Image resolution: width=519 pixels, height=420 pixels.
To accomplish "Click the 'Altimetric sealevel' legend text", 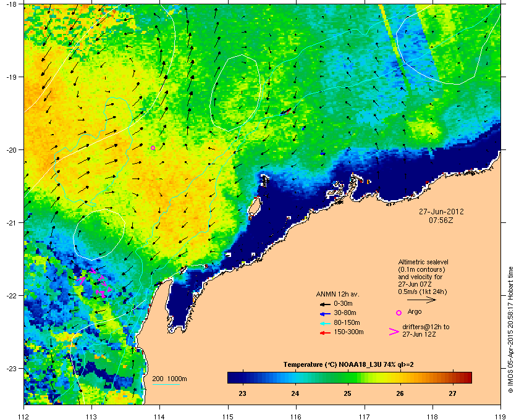I will coord(423,262).
